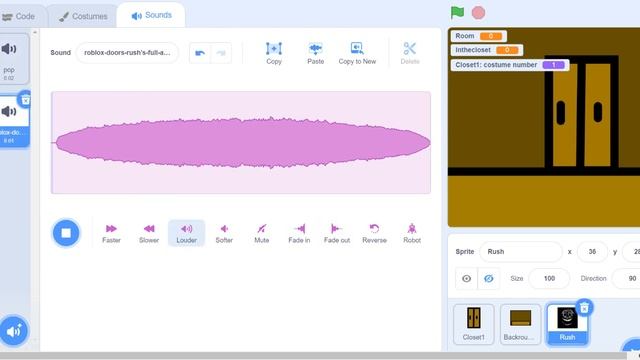640x360 pixels.
Task: Edit the sound name field
Action: click(x=127, y=53)
